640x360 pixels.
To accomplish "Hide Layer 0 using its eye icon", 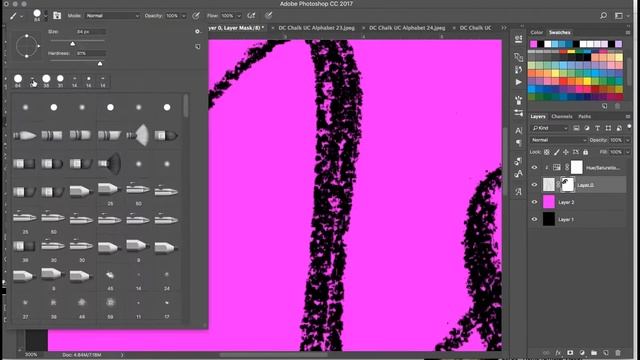I will click(x=534, y=185).
